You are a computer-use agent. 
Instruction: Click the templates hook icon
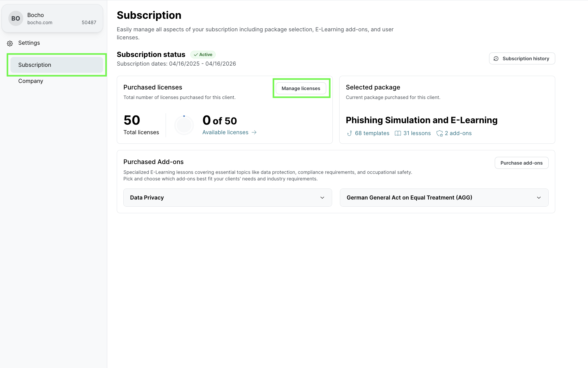[350, 133]
